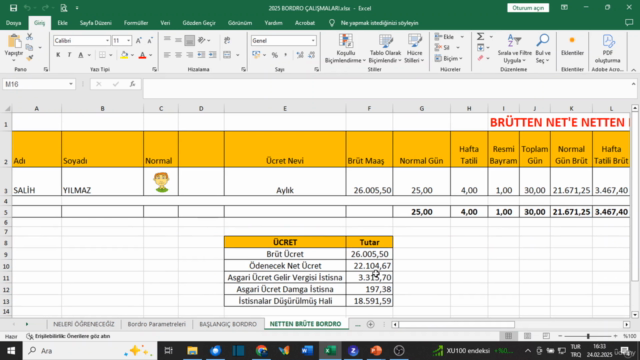This screenshot has height=360, width=640.
Task: Toggle underline formatting A
Action: pos(80,55)
